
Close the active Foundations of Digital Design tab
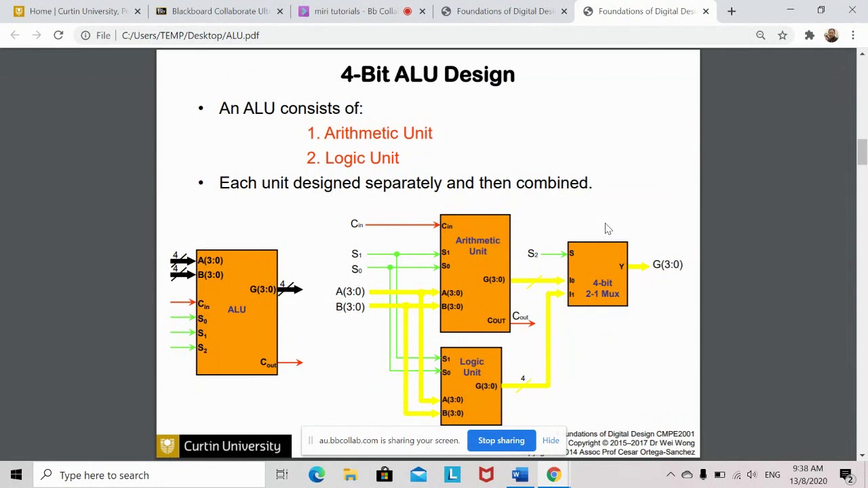tap(706, 12)
